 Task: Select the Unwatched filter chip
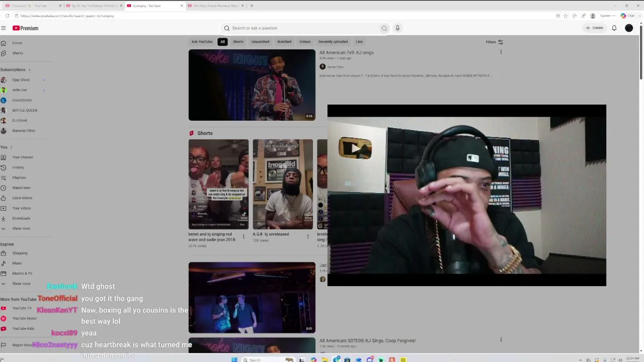260,42
